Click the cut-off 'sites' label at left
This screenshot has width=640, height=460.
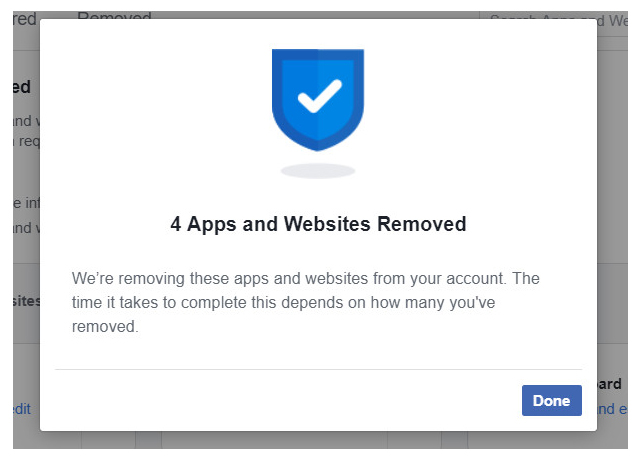[x=25, y=301]
